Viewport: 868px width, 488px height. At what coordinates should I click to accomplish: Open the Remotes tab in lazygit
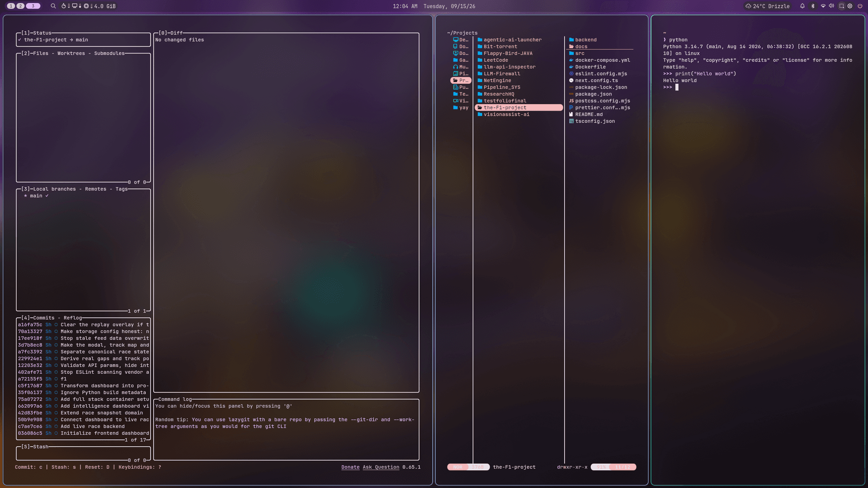[x=95, y=189]
